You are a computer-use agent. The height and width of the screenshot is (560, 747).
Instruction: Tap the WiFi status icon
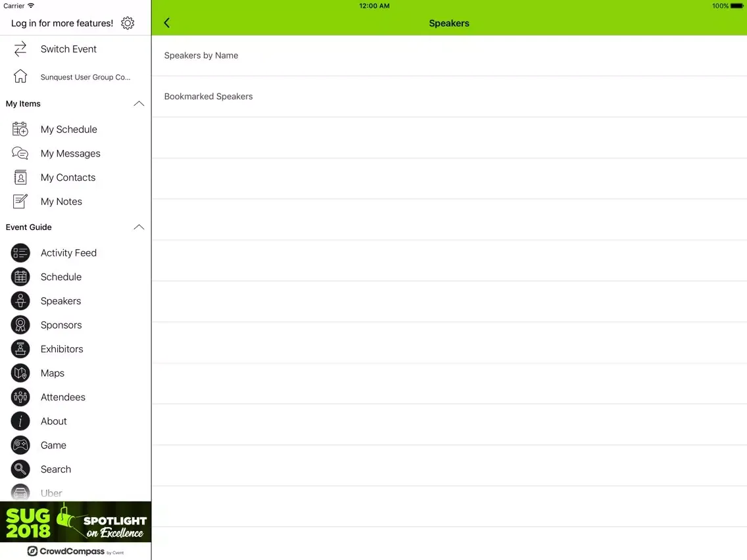coord(31,6)
